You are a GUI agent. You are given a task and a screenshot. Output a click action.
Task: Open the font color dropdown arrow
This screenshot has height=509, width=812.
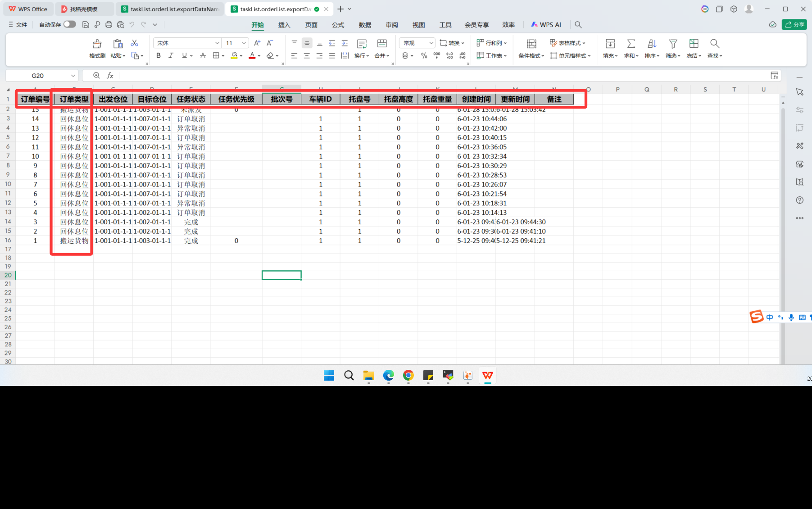pyautogui.click(x=259, y=56)
